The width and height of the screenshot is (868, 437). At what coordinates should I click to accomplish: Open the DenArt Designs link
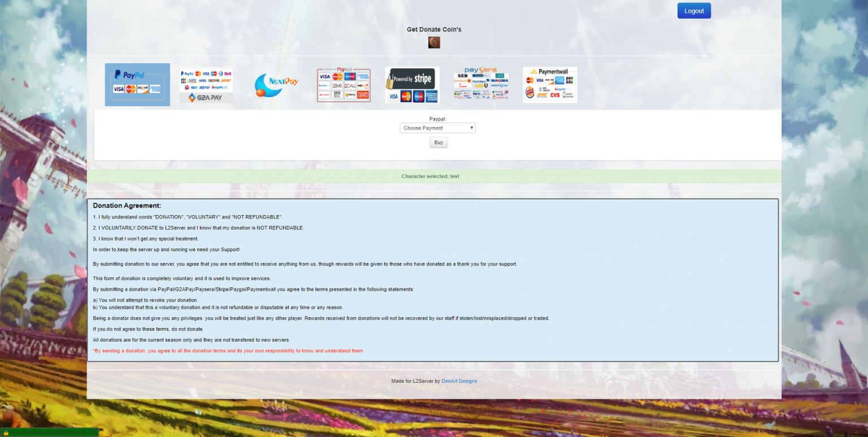click(x=459, y=381)
